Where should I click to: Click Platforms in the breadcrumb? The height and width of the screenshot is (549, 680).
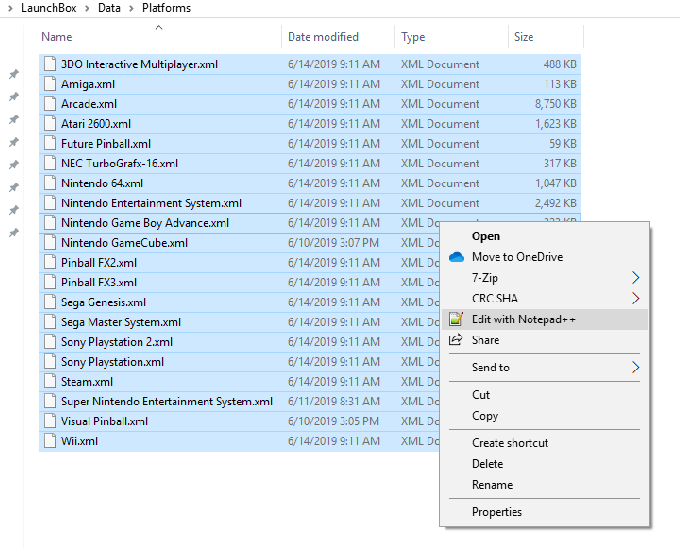click(166, 8)
